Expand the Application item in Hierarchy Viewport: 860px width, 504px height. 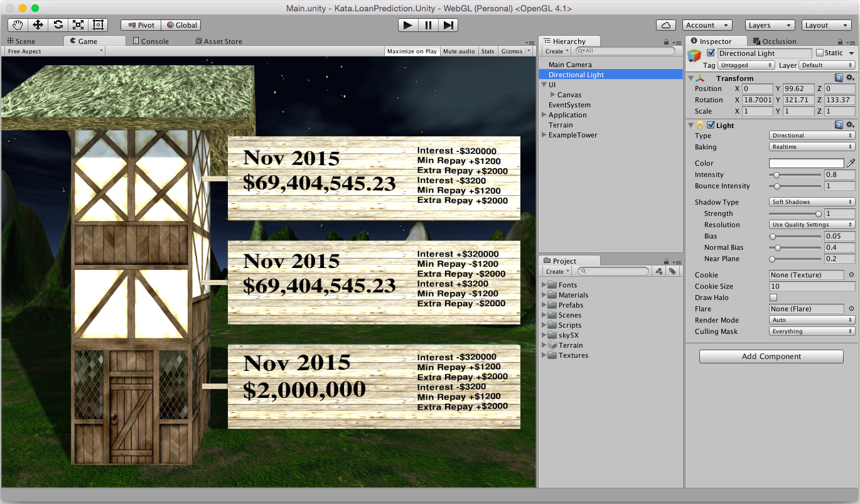pyautogui.click(x=544, y=115)
